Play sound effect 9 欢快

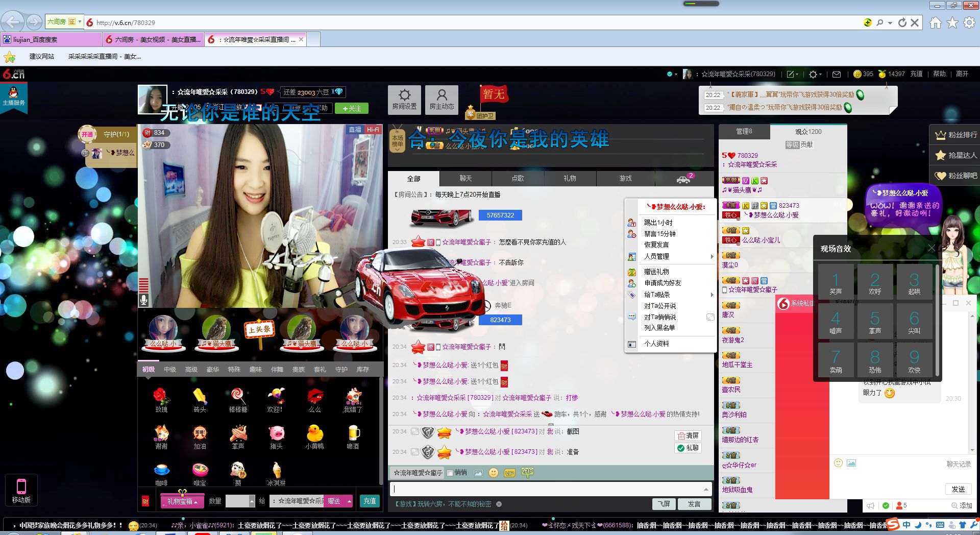point(914,361)
